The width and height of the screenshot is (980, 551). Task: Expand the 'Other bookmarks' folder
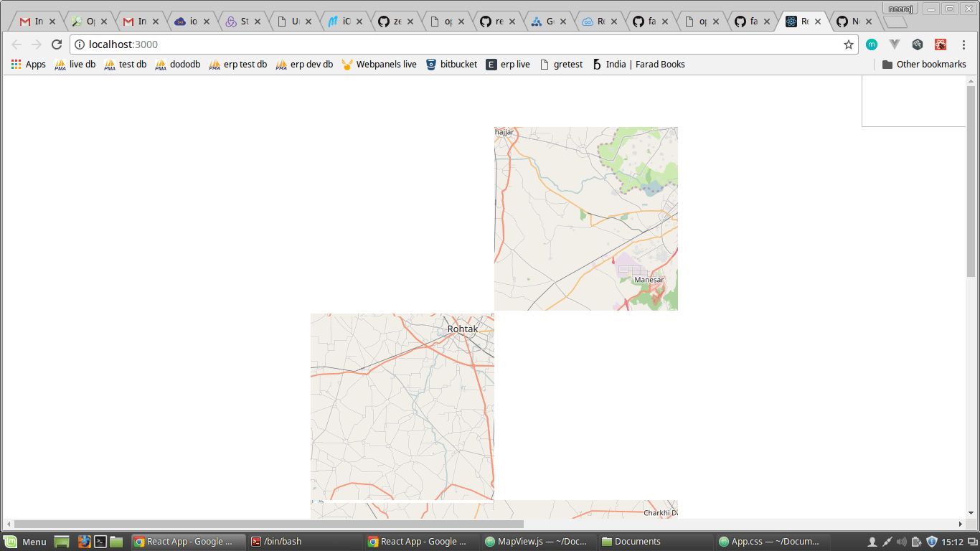click(924, 65)
